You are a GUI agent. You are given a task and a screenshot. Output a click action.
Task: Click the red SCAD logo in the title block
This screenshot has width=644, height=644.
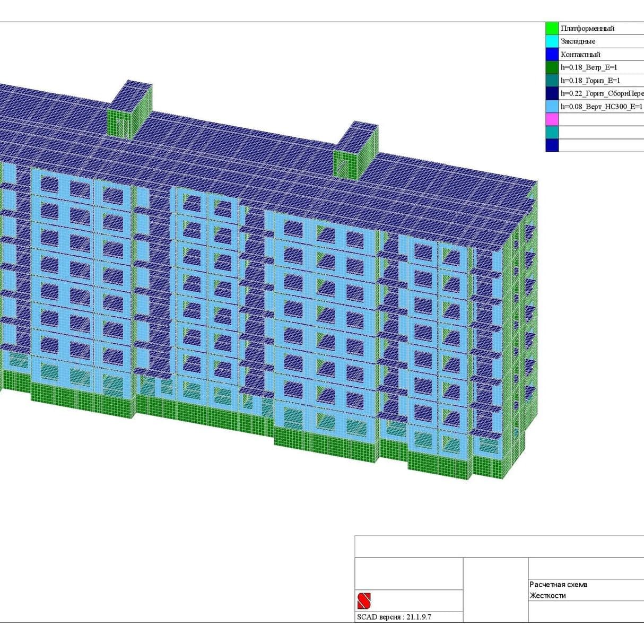364,601
